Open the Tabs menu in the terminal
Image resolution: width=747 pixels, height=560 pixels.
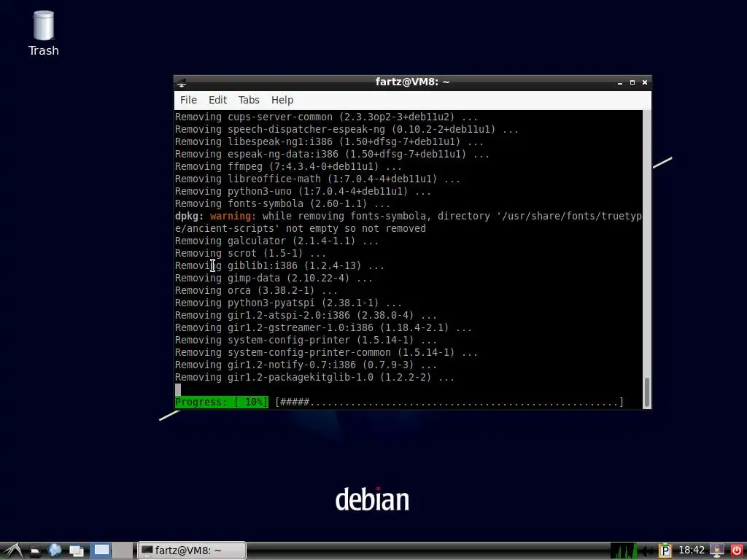click(x=249, y=100)
